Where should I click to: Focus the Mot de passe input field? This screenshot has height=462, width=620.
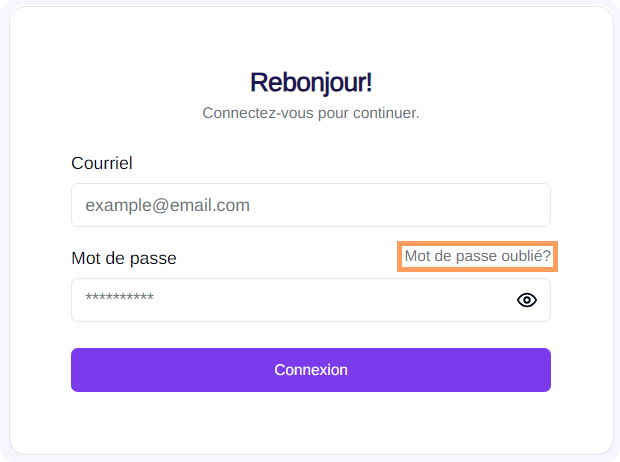coord(290,300)
